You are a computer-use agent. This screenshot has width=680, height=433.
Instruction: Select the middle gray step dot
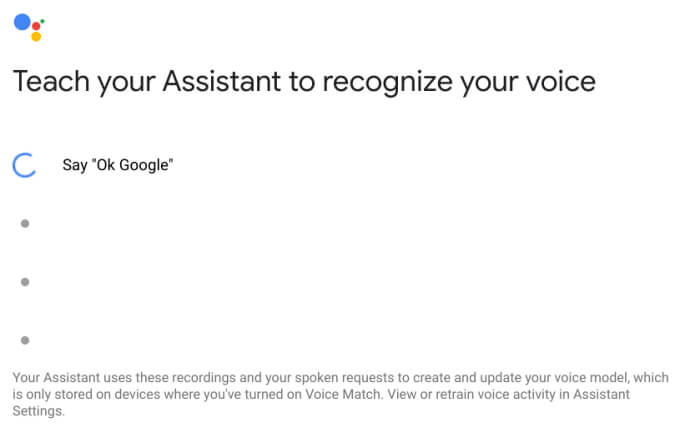pos(24,282)
